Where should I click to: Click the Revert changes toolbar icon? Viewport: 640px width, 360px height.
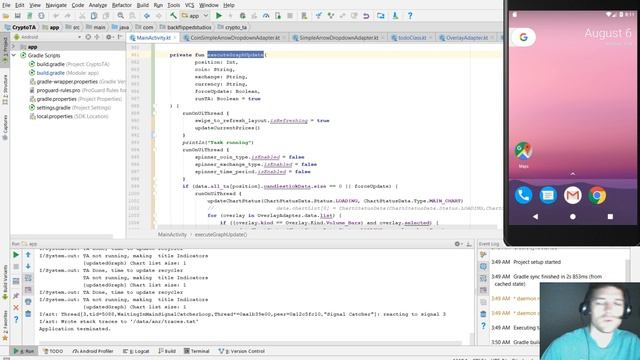[x=366, y=16]
